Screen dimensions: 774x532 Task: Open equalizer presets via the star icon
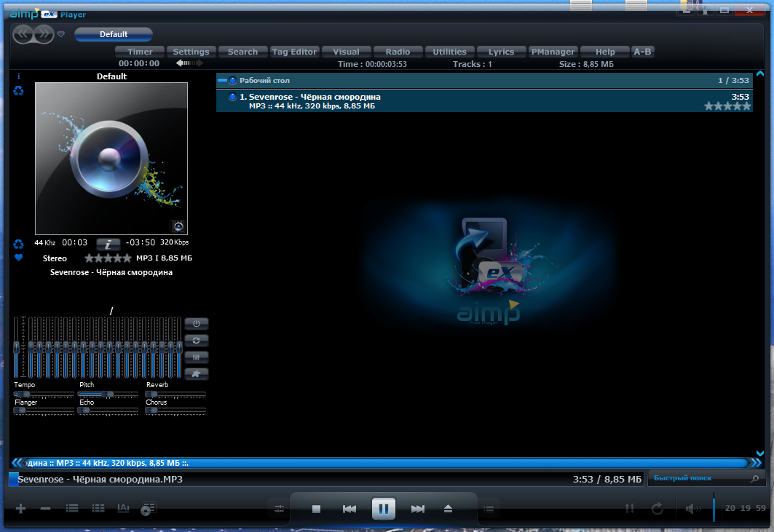point(196,373)
